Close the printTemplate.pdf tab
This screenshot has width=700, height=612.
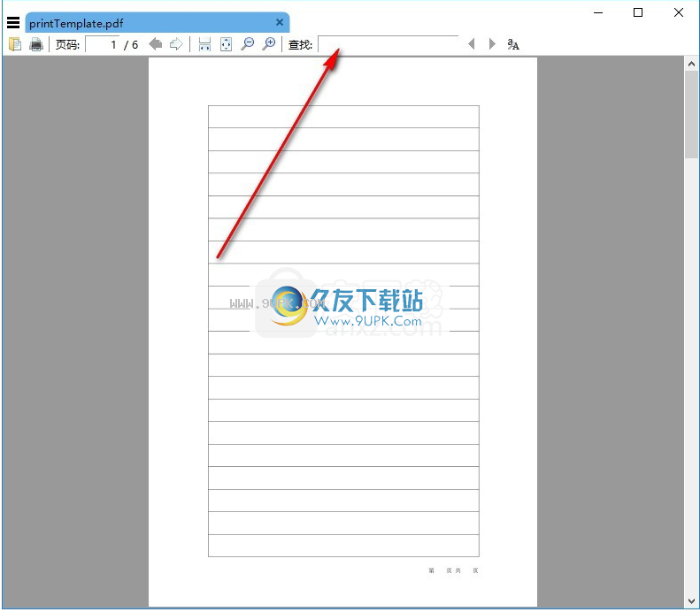[x=280, y=22]
